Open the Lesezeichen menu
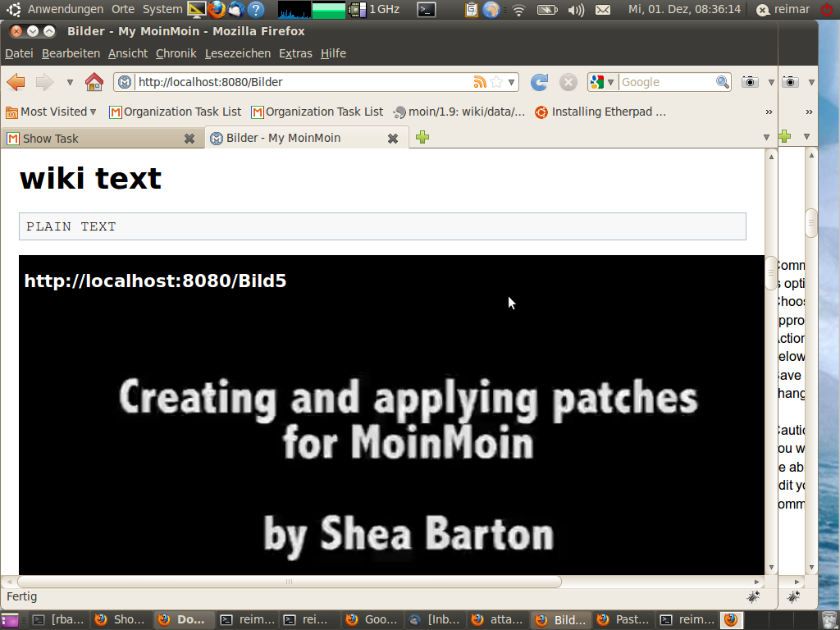Screen dimensions: 840x630 coord(237,53)
